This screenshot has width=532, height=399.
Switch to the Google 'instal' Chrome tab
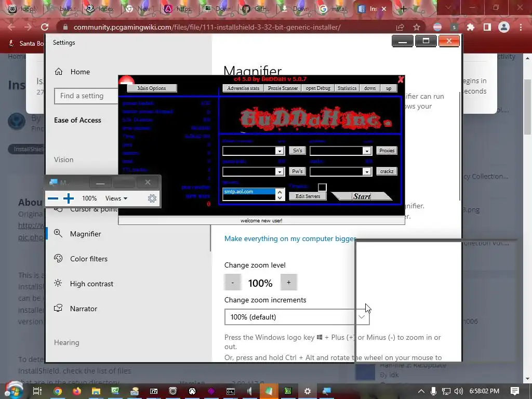[x=334, y=9]
